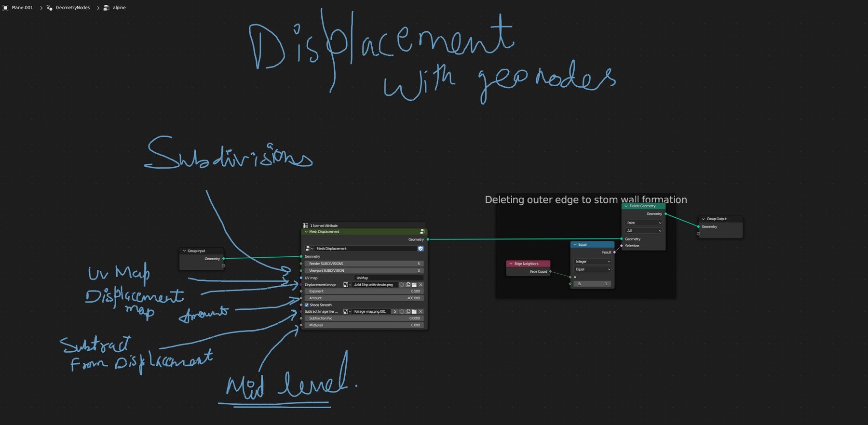Image resolution: width=868 pixels, height=425 pixels.
Task: Click the Mesh Displacement group name field
Action: [366, 249]
